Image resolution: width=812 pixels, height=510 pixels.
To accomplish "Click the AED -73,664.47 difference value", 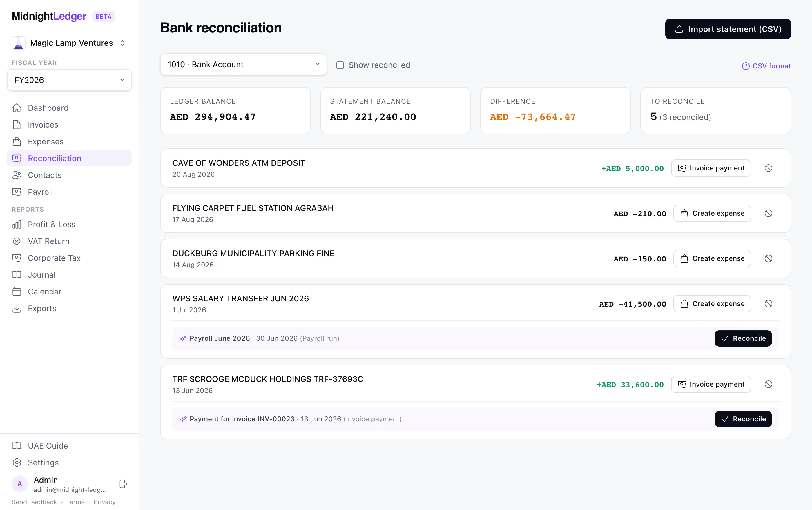I will [533, 117].
